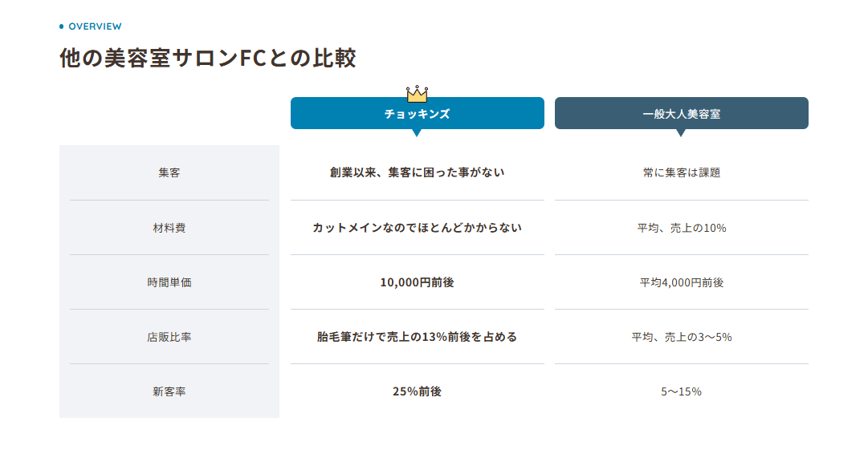Select the 店販比率 row label

[169, 337]
